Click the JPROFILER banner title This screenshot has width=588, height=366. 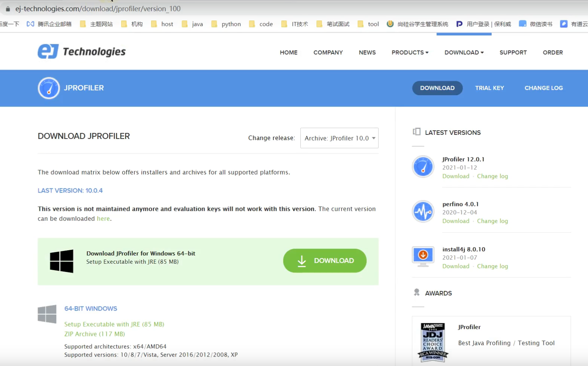pos(84,88)
